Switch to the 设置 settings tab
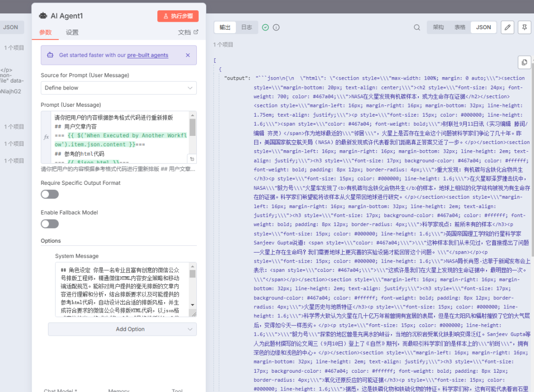 point(72,32)
